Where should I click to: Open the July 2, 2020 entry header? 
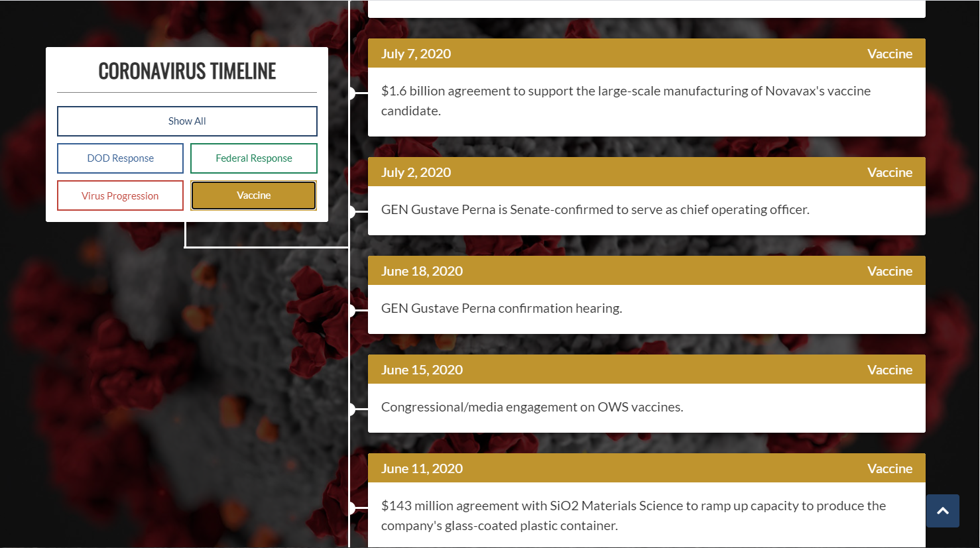click(x=646, y=172)
